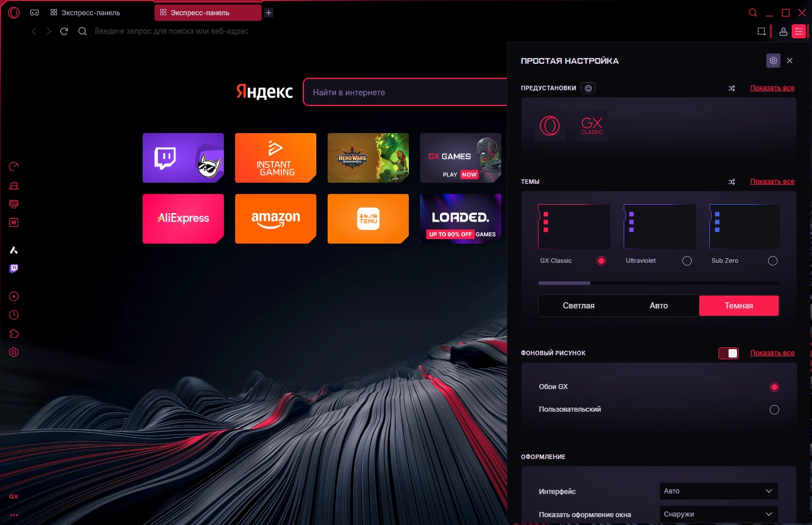812x525 pixels.
Task: Open History clock icon in the sidebar
Action: (14, 315)
